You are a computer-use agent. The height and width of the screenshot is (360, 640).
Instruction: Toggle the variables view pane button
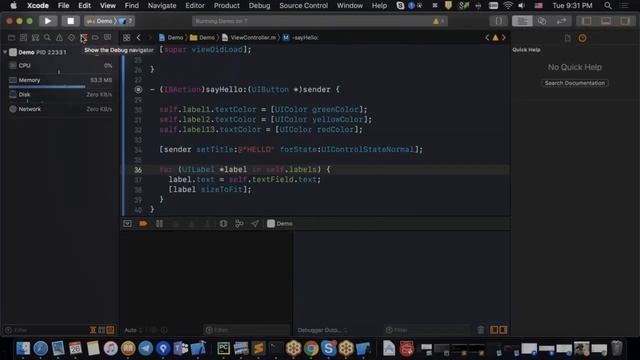tap(494, 330)
